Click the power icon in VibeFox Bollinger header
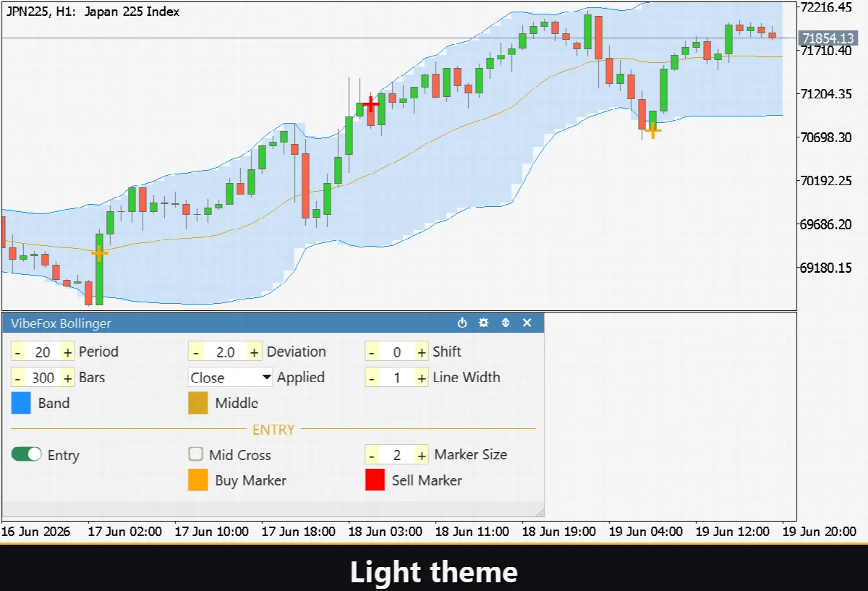 point(462,323)
